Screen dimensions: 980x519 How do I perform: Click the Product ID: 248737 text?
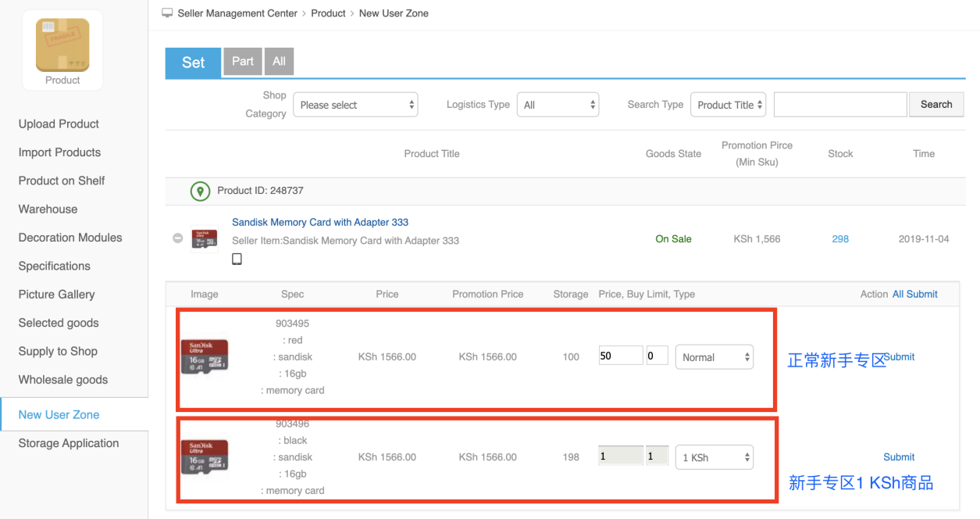click(260, 191)
